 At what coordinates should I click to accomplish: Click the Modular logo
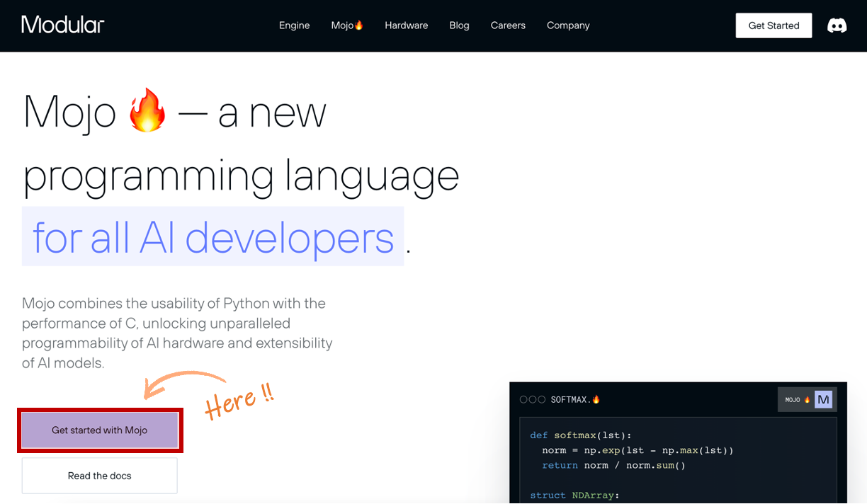click(x=63, y=25)
